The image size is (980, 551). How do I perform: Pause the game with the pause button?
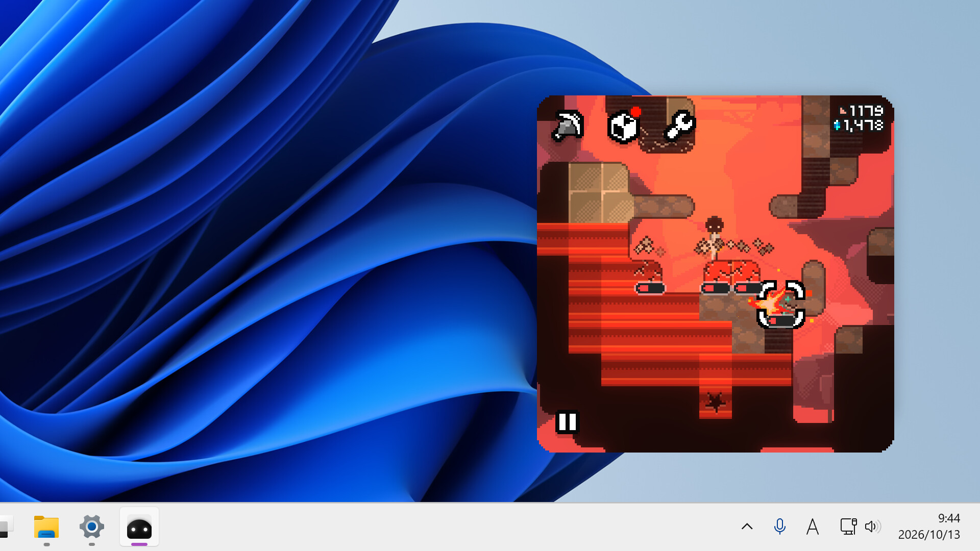[567, 422]
